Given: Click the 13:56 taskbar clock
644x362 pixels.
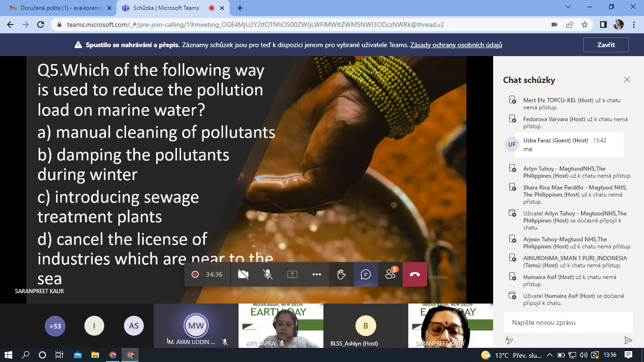Looking at the screenshot, I should coord(610,355).
